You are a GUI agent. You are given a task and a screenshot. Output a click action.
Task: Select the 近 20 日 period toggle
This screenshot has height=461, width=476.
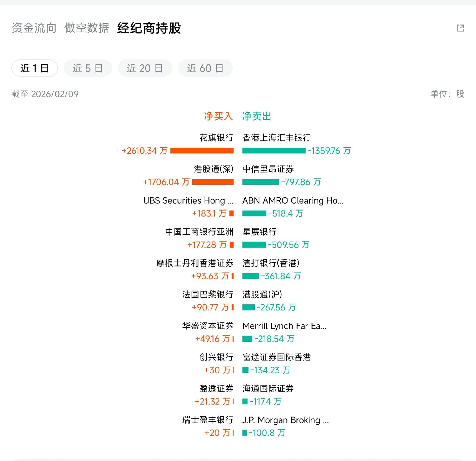pyautogui.click(x=145, y=68)
